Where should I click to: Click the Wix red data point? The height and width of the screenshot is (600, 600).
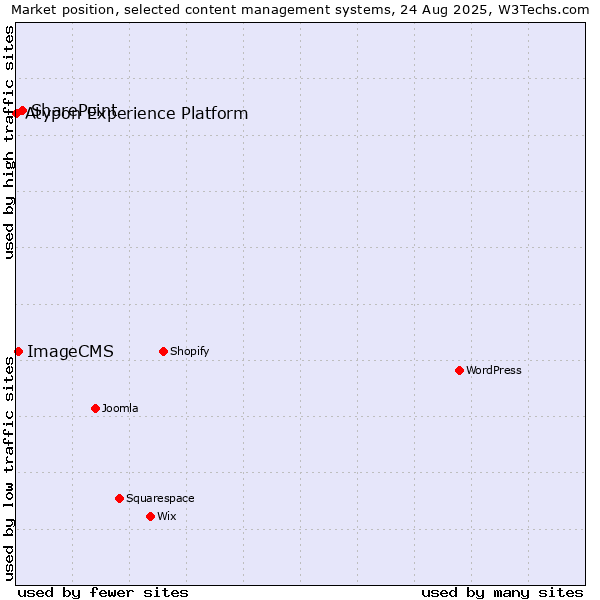click(x=150, y=517)
